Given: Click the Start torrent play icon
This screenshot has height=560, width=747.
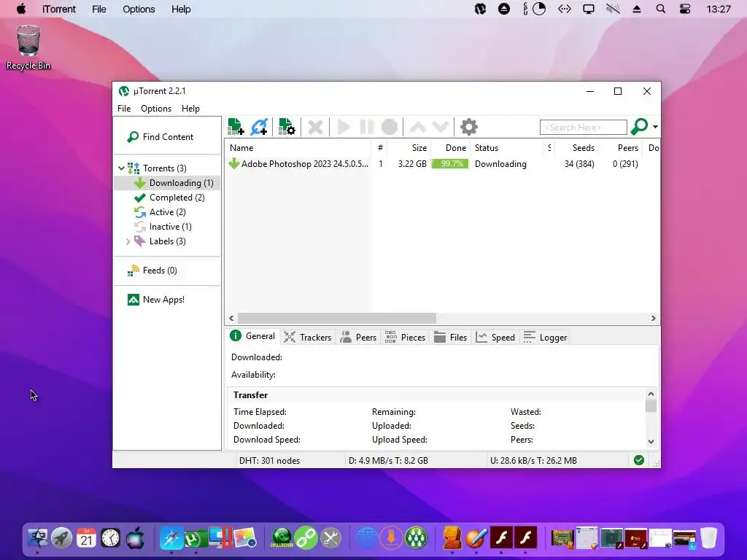Looking at the screenshot, I should (x=344, y=127).
